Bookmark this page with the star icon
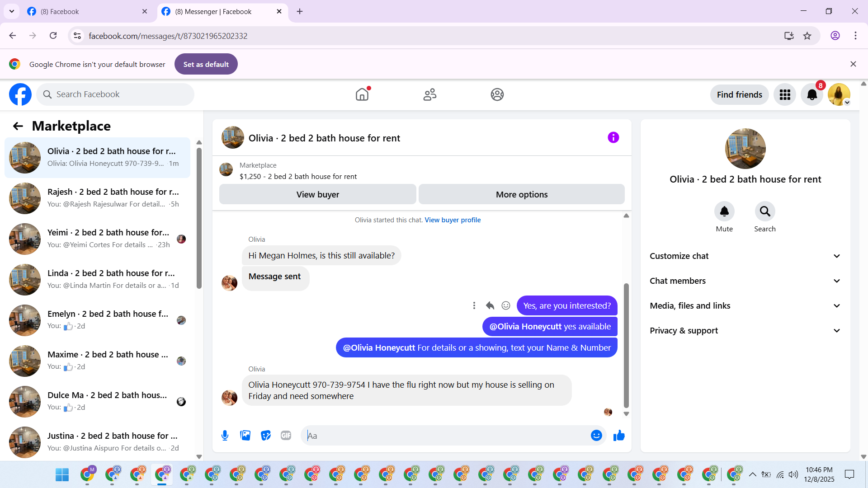Viewport: 868px width, 488px height. (807, 36)
